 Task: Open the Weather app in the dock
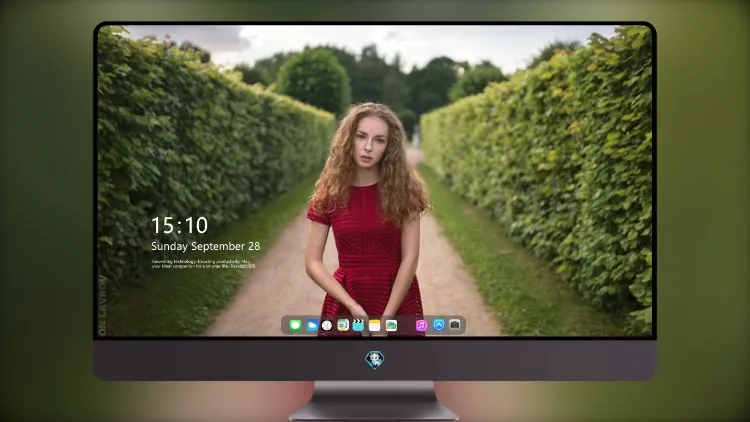tap(311, 326)
